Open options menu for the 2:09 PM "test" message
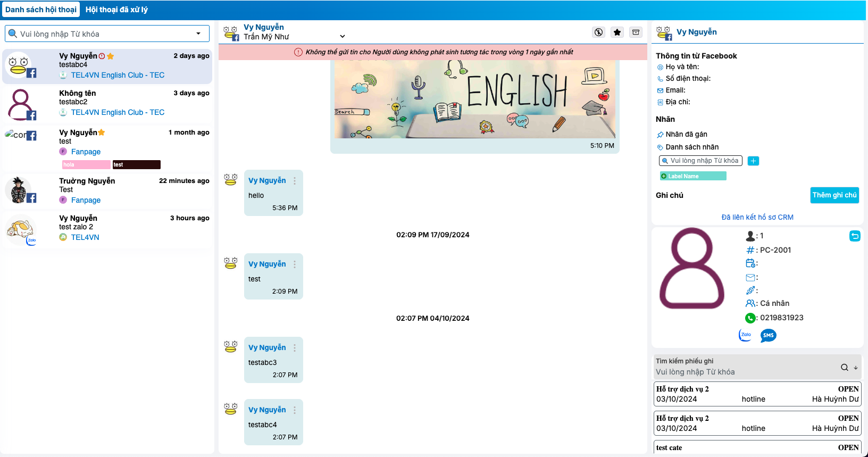This screenshot has height=457, width=868. pyautogui.click(x=295, y=264)
